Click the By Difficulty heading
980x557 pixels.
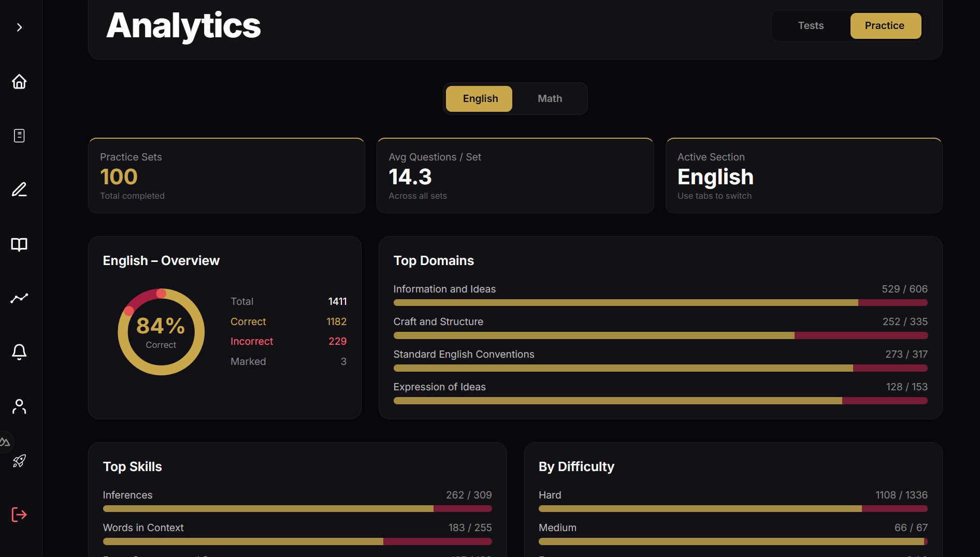(x=577, y=466)
